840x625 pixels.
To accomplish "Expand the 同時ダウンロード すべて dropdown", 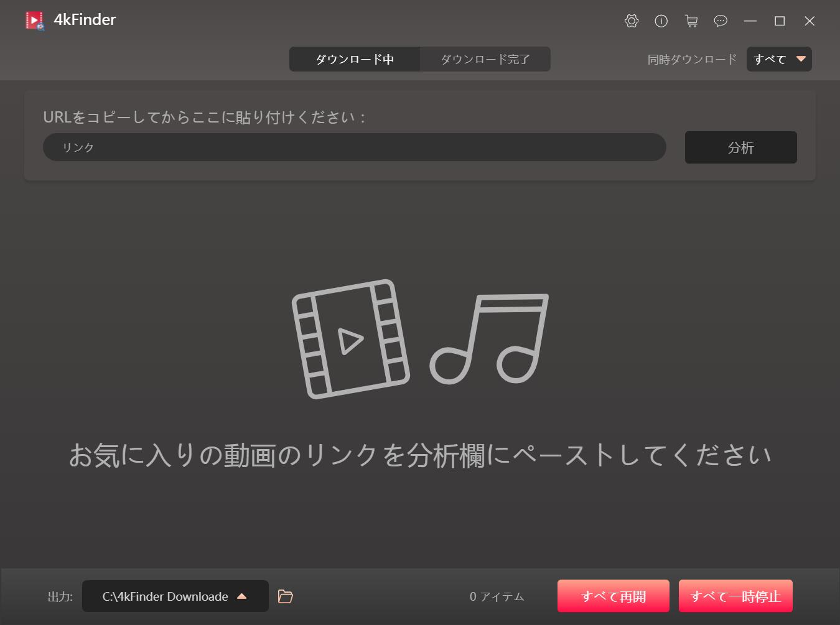I will pos(779,59).
